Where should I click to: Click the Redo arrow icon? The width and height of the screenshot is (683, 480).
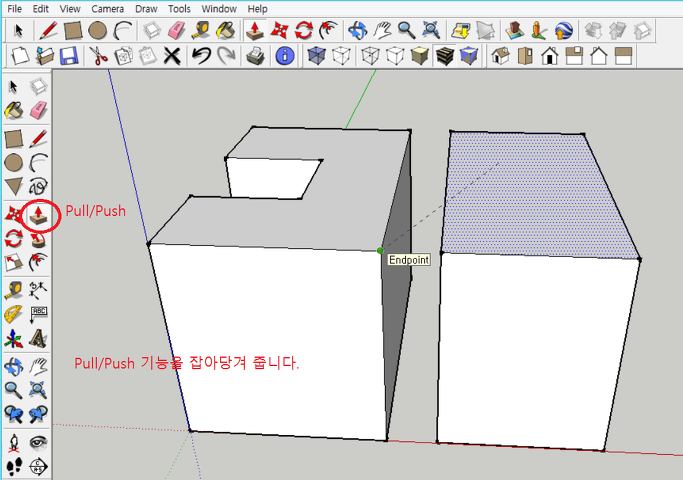pos(226,56)
